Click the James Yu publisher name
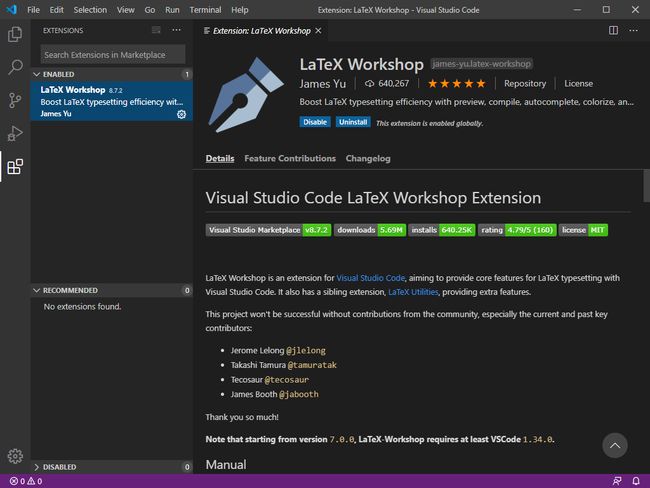Image resolution: width=650 pixels, height=488 pixels. (x=323, y=84)
